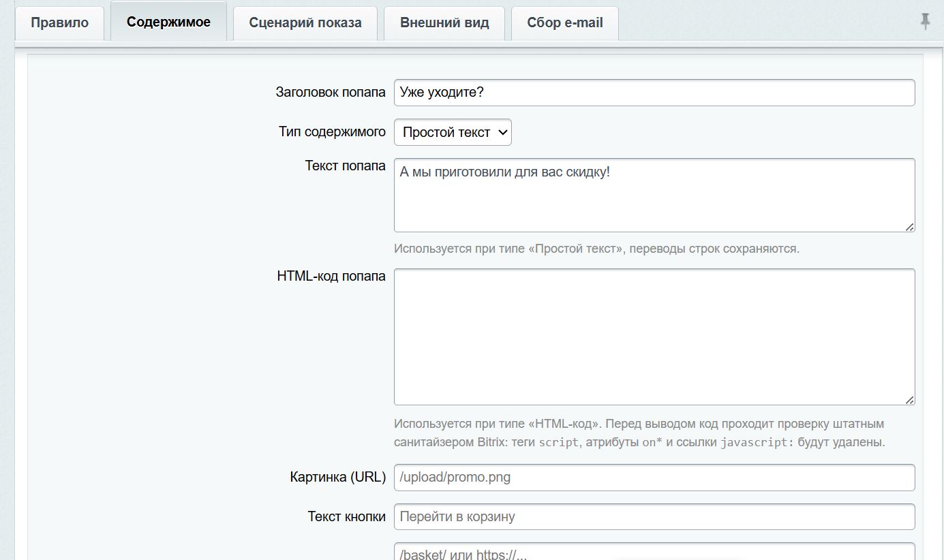This screenshot has width=944, height=560.
Task: Open the Содержимое tab
Action: 168,22
